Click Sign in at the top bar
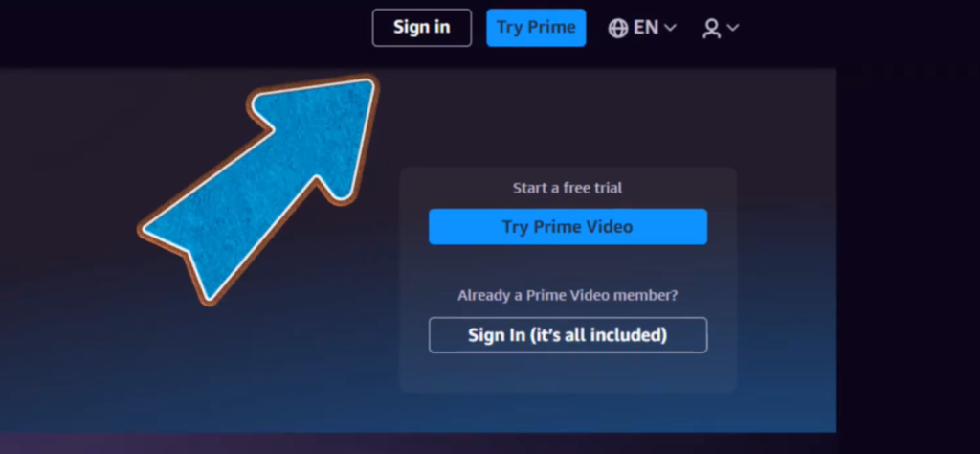This screenshot has height=454, width=980. pos(422,28)
